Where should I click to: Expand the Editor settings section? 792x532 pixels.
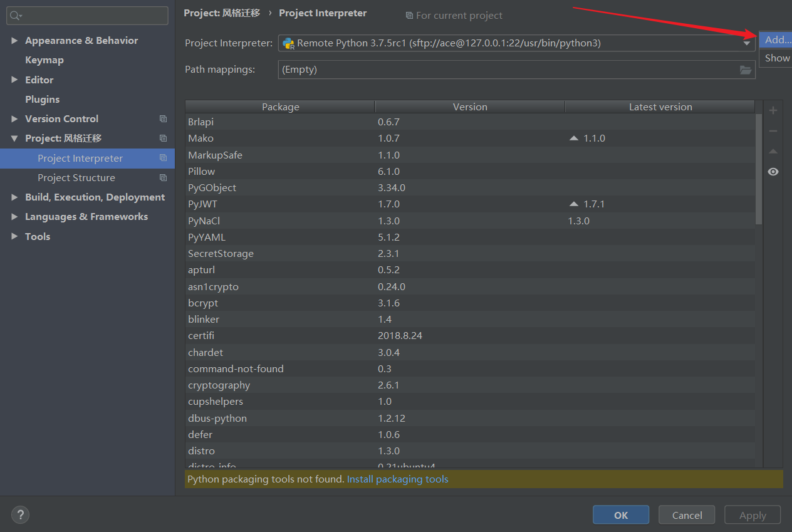click(14, 80)
